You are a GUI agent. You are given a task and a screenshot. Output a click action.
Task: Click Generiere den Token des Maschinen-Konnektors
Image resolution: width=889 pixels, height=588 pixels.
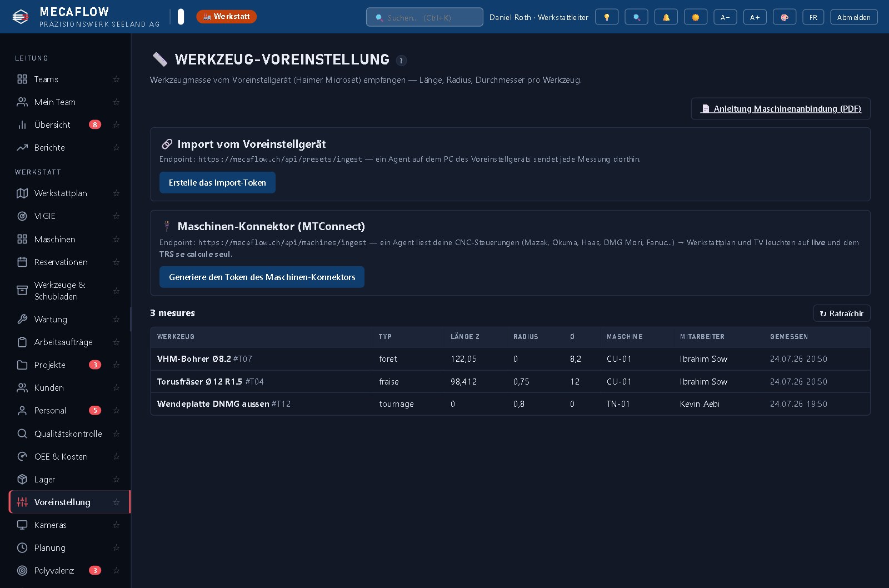pos(262,277)
